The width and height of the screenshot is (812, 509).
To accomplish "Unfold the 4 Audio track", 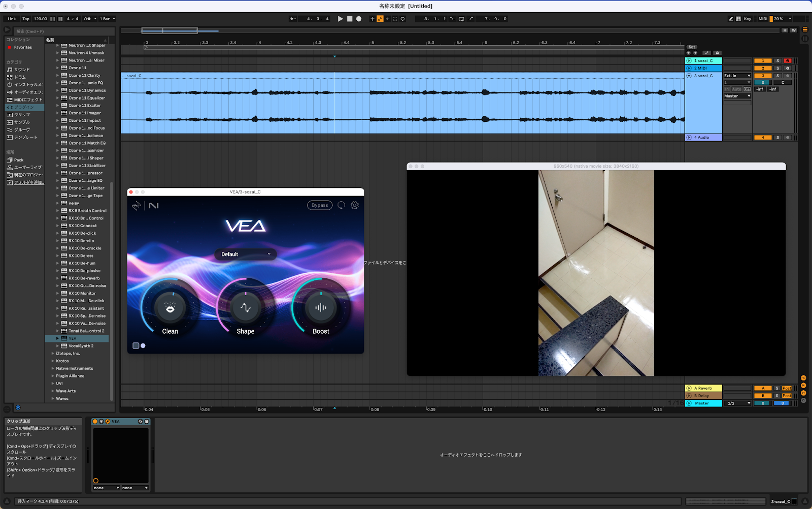I will coord(689,138).
